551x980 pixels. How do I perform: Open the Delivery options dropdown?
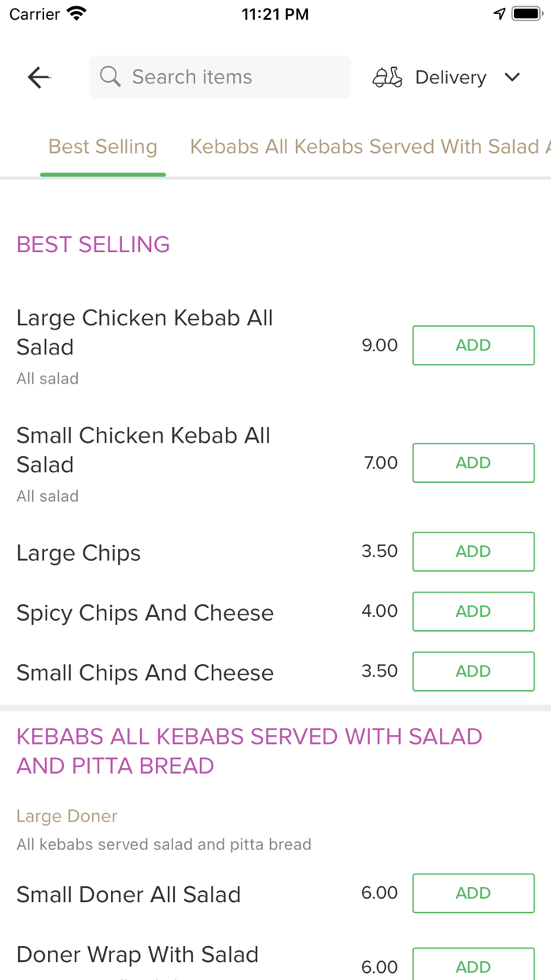[x=450, y=76]
